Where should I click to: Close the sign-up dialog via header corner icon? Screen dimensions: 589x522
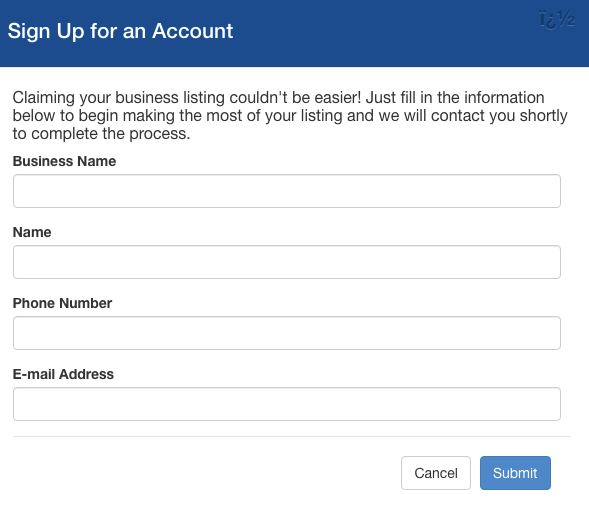557,20
